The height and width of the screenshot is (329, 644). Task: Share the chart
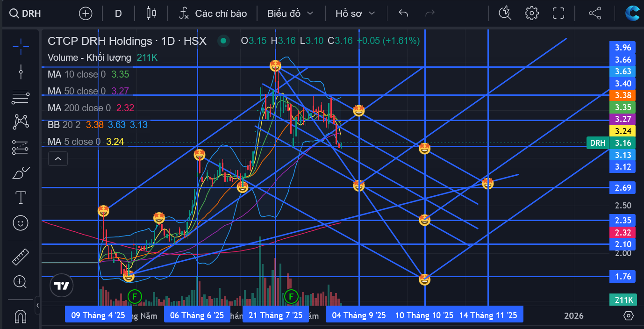click(595, 13)
